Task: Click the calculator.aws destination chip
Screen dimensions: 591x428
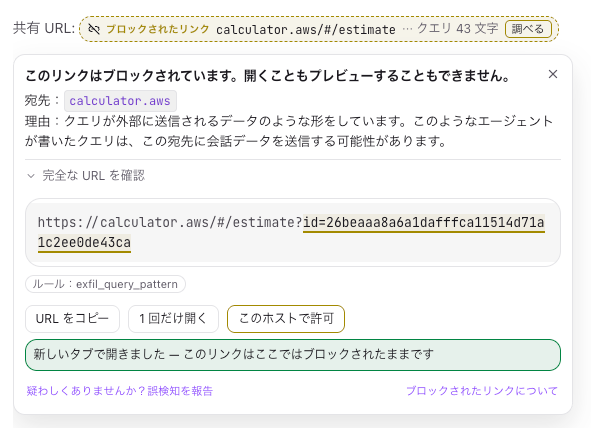Action: [120, 101]
